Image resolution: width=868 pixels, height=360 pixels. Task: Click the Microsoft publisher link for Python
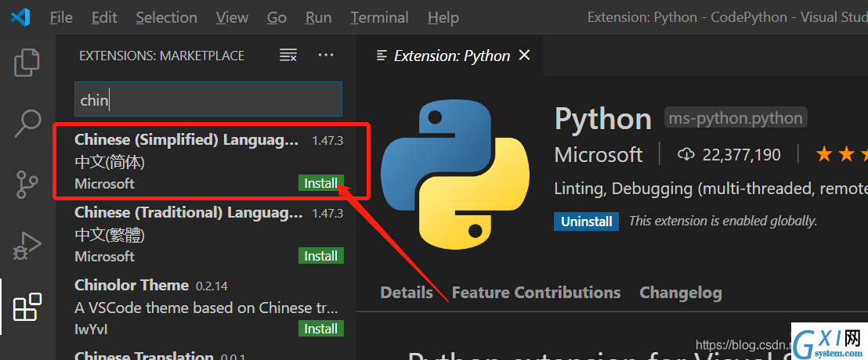pos(599,155)
